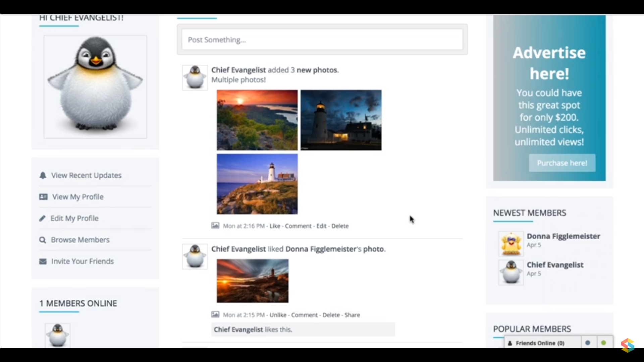
Task: Open View My Profile menu item
Action: 77,197
